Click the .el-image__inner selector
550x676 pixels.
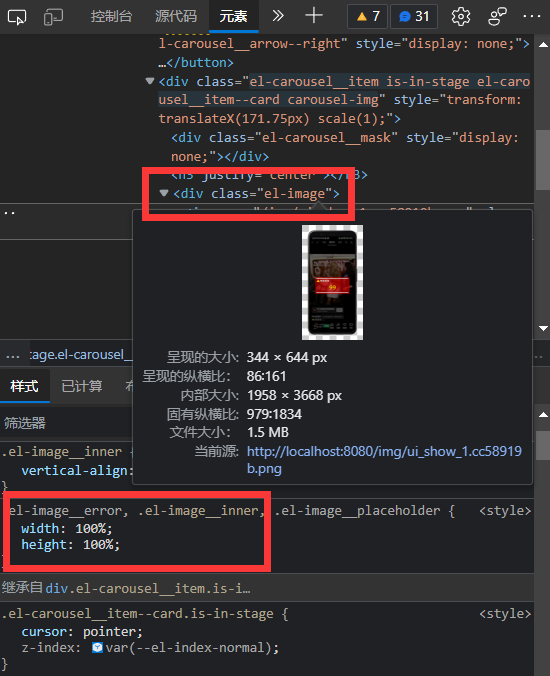click(x=62, y=451)
